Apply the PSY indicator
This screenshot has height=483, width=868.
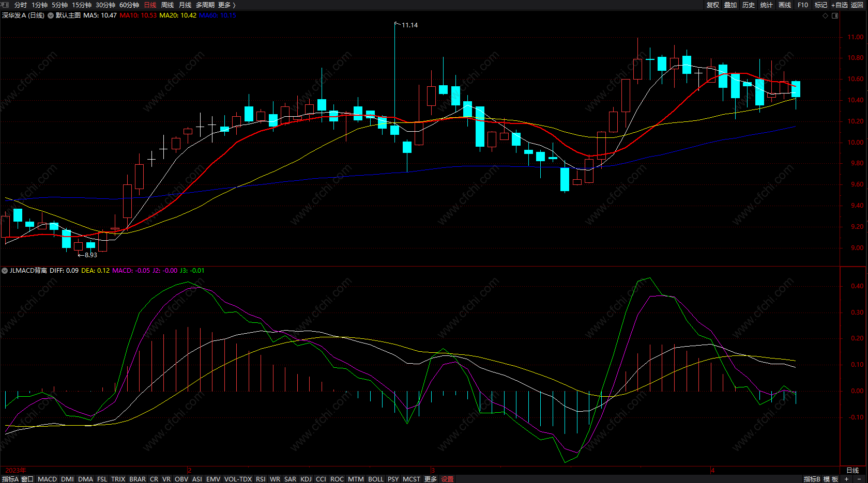(x=393, y=479)
